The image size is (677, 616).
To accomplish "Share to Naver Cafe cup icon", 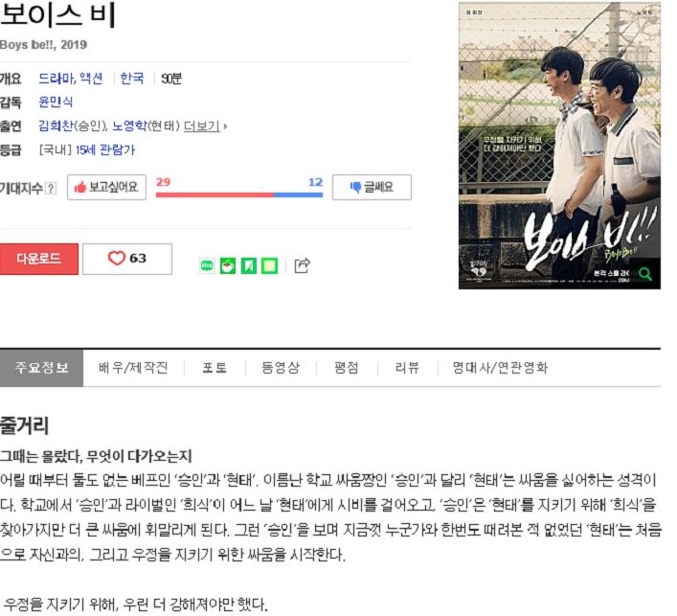I will [x=228, y=265].
